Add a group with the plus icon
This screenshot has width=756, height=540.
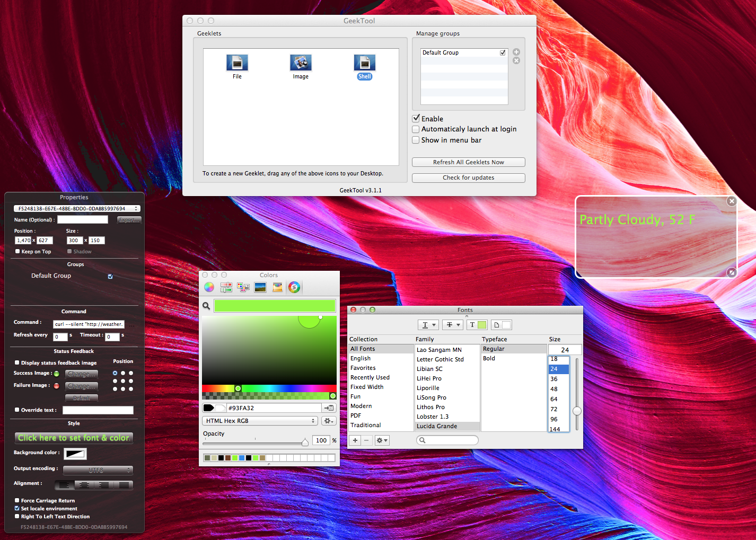(516, 52)
